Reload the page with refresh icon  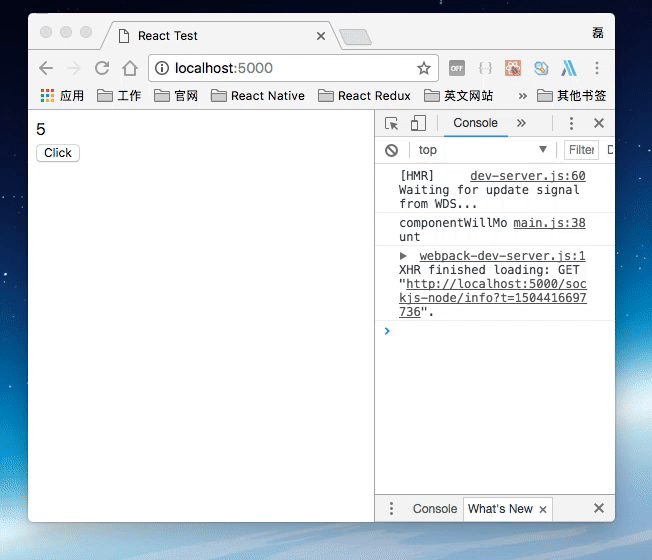[102, 68]
